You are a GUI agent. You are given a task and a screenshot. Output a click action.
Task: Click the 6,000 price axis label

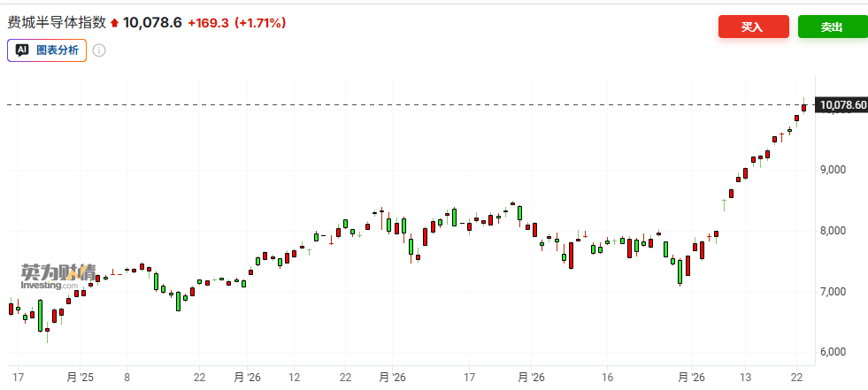[833, 353]
